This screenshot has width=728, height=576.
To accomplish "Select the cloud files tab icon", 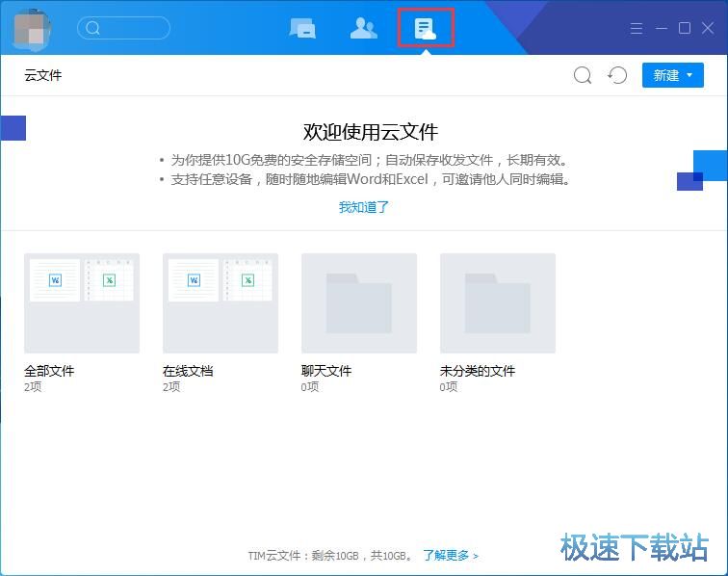I will click(x=425, y=28).
